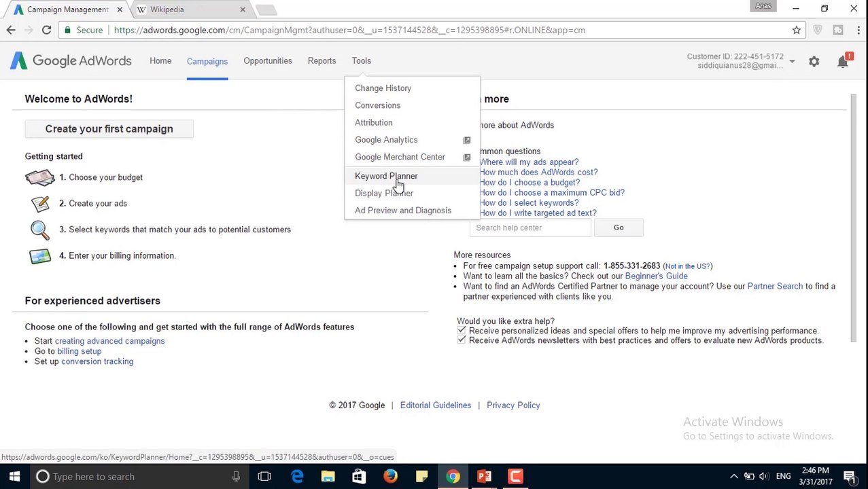Open File Explorer from taskbar

click(x=328, y=477)
